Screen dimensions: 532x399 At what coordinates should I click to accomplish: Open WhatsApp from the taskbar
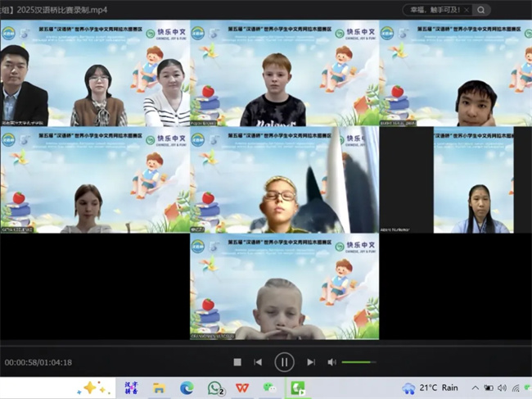coord(215,388)
